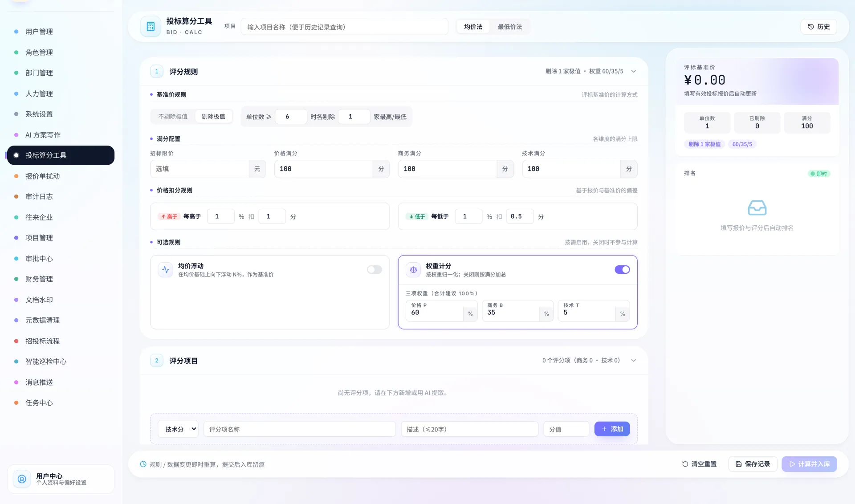Click the 权重计分 balance scale icon
The image size is (855, 504).
click(413, 269)
